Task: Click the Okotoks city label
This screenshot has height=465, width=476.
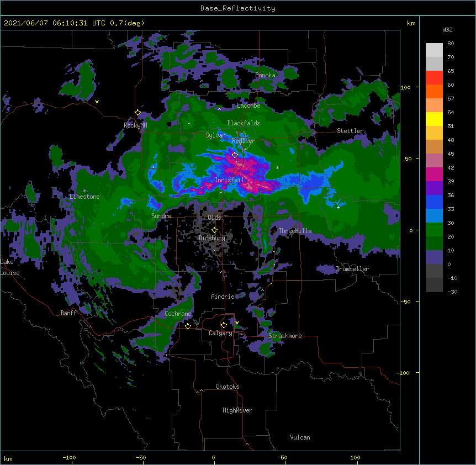Action: coord(228,387)
